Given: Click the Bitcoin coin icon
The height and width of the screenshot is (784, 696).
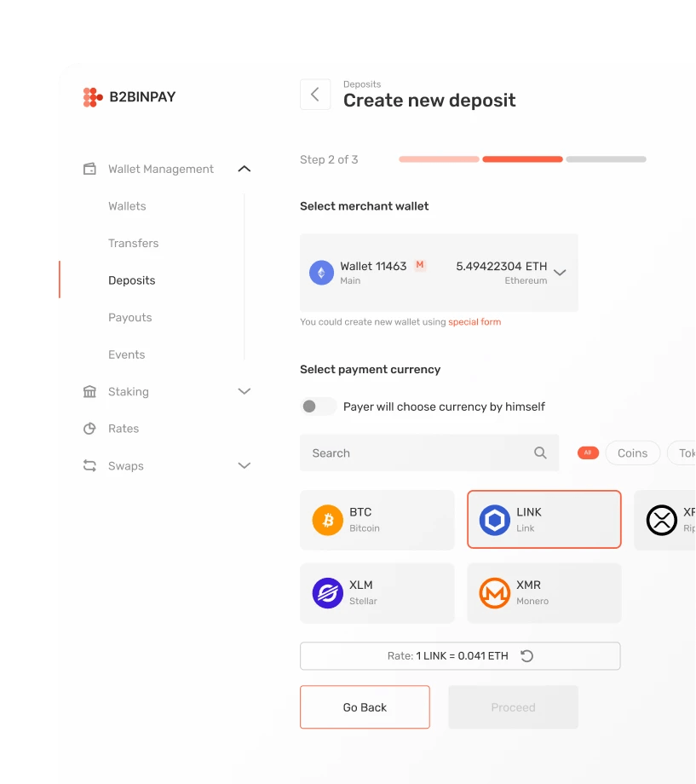Looking at the screenshot, I should 327,520.
